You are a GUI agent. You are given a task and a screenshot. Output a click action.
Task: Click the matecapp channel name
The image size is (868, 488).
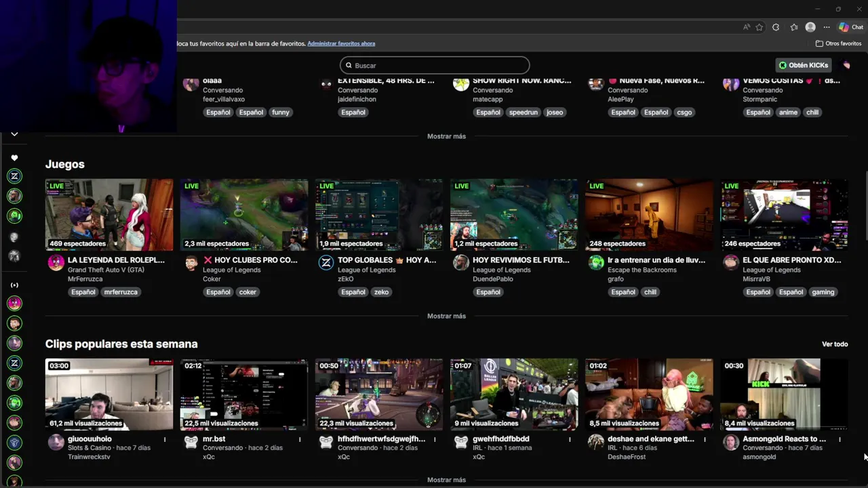click(x=488, y=99)
